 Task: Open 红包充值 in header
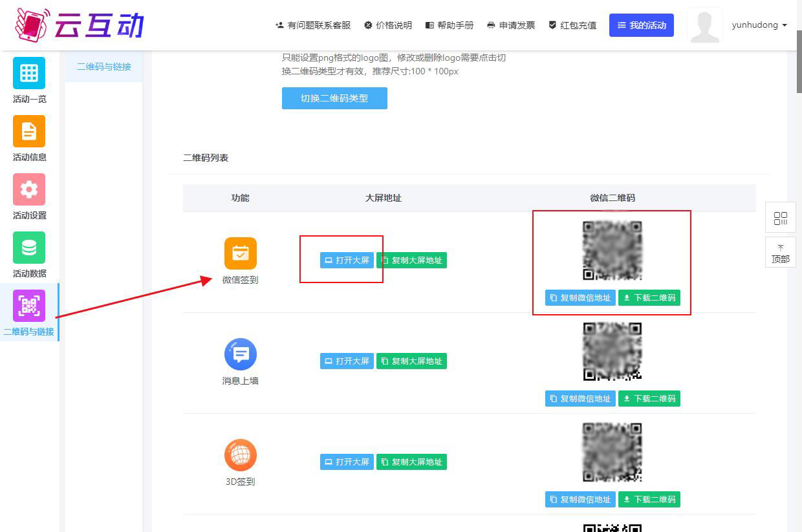tap(572, 25)
